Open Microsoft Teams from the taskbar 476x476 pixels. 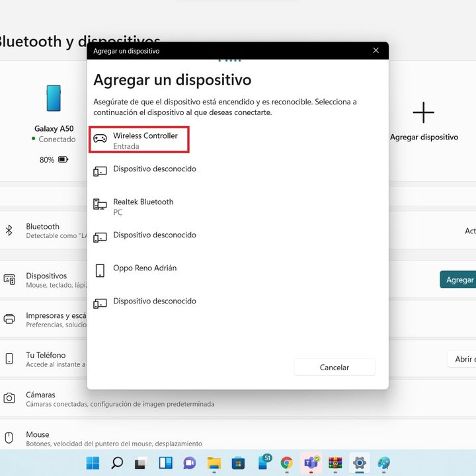coord(311,463)
